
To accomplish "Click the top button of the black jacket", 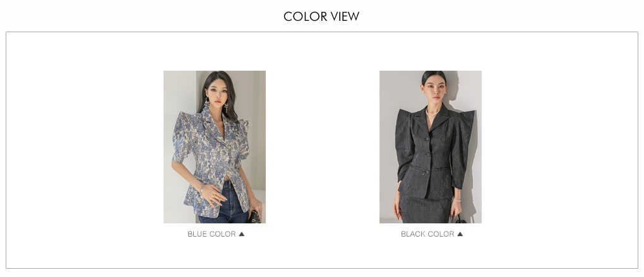I will (427, 139).
